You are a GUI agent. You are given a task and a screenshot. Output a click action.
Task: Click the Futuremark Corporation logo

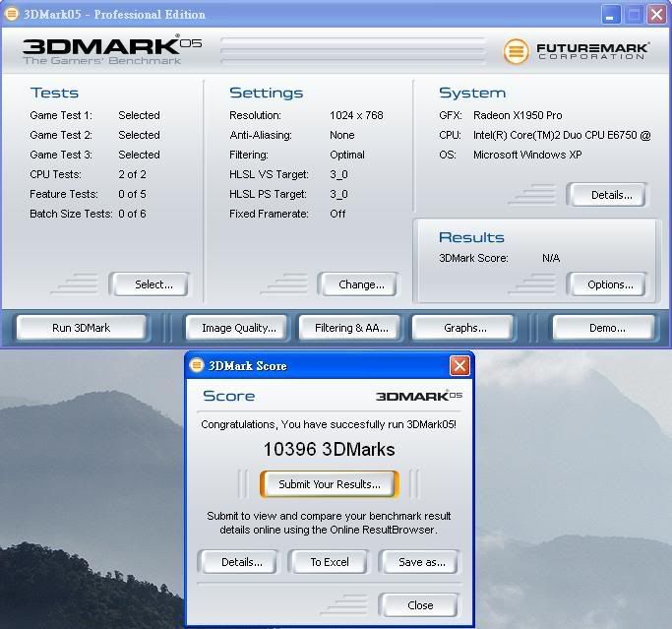(x=577, y=51)
